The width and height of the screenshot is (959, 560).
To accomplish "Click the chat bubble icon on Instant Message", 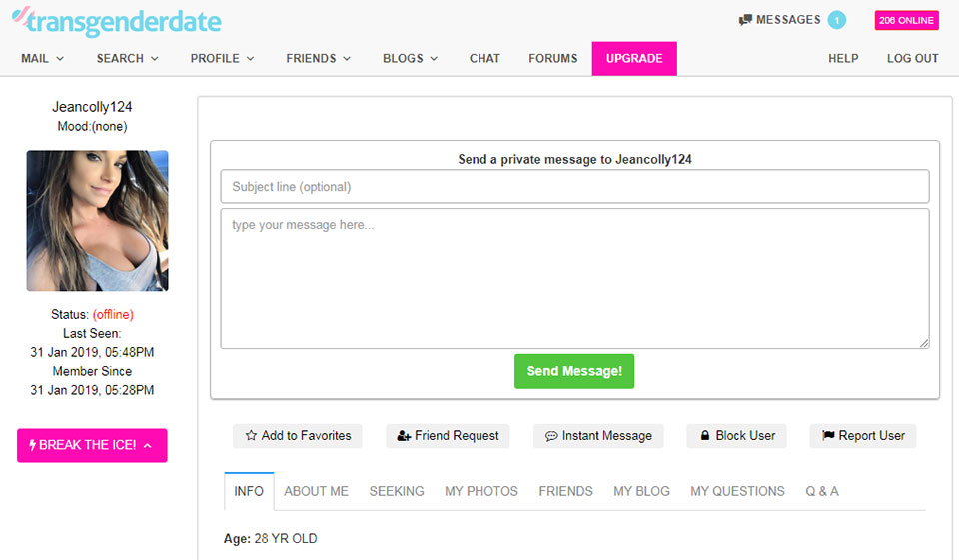I will (x=551, y=436).
